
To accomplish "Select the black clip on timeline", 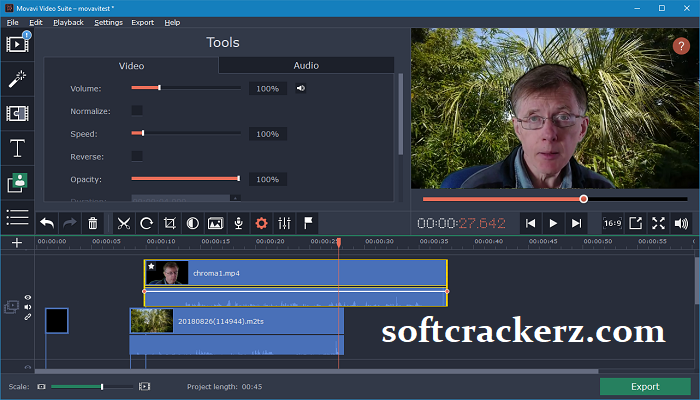I will pos(57,321).
